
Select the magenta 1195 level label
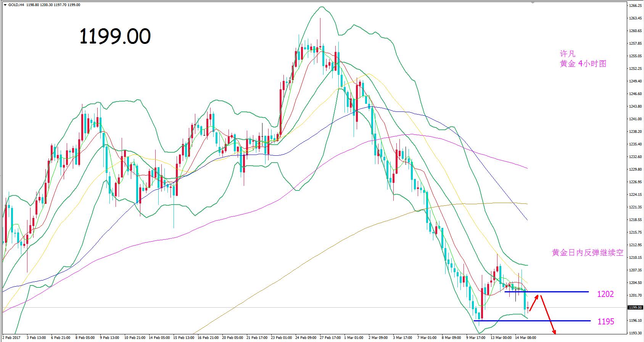(606, 322)
